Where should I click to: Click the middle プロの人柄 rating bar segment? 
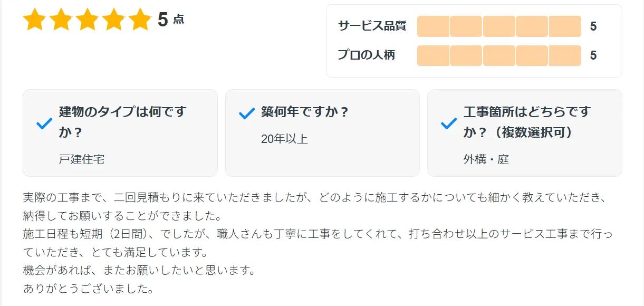coord(499,55)
